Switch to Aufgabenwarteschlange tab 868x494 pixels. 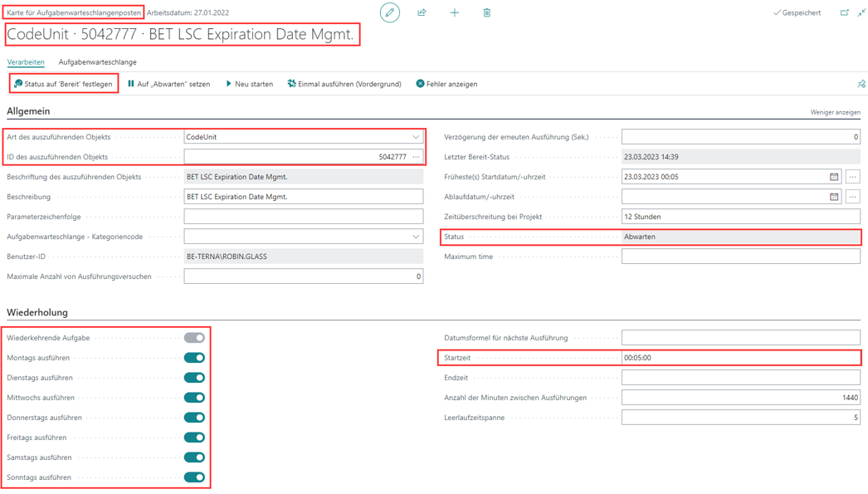click(97, 62)
